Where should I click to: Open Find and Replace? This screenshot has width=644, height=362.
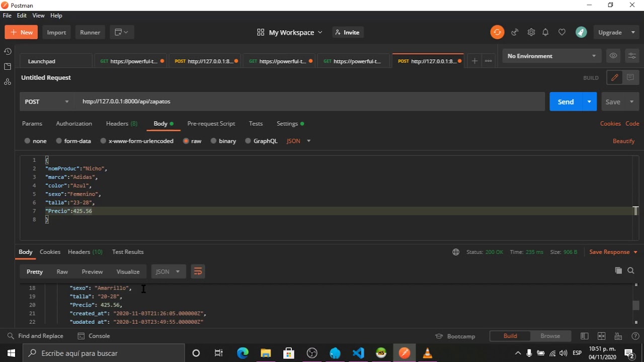pyautogui.click(x=35, y=336)
